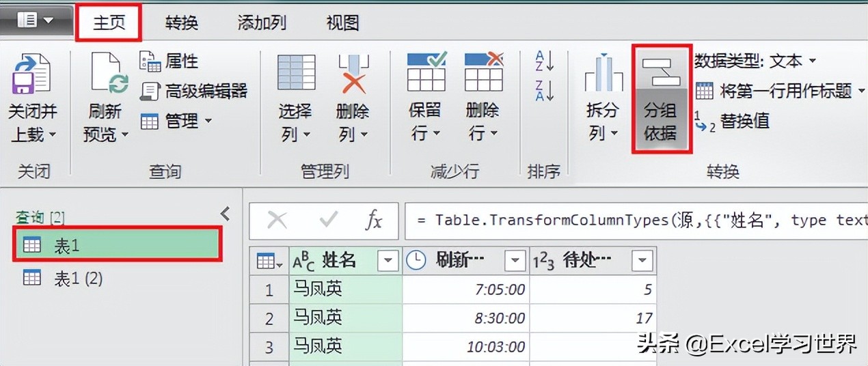This screenshot has height=366, width=868.
Task: Click the Choose Columns (选择列) icon
Action: click(x=296, y=74)
